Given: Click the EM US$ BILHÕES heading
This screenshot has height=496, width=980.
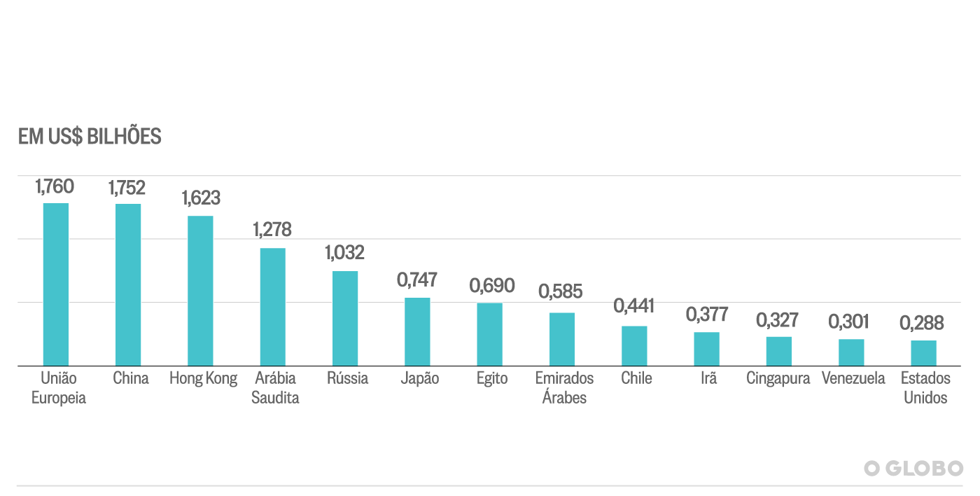Looking at the screenshot, I should [90, 137].
